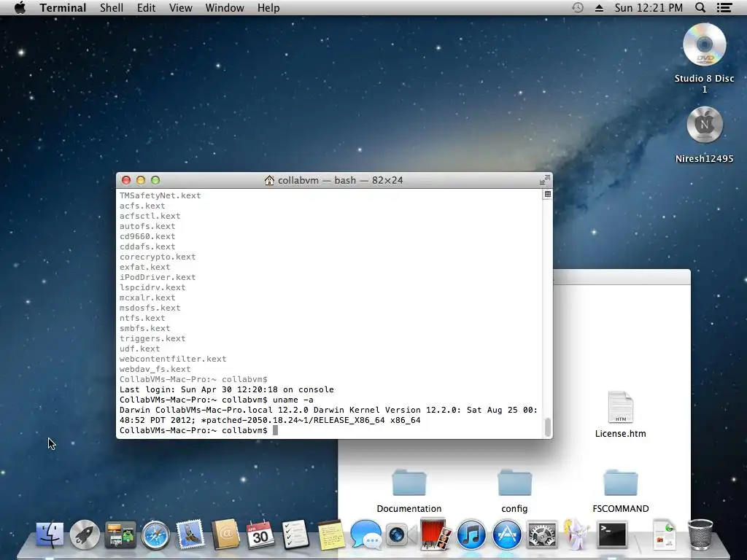The height and width of the screenshot is (560, 747).
Task: Open the Trash in the Dock
Action: click(x=700, y=534)
